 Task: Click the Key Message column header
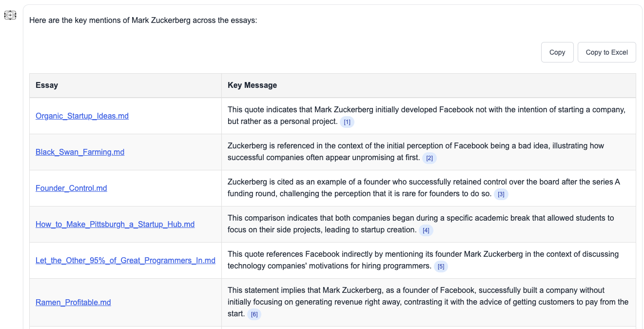tap(252, 85)
